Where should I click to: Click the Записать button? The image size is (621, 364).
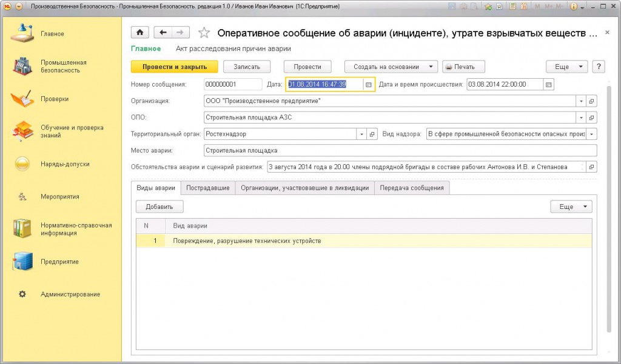click(247, 67)
